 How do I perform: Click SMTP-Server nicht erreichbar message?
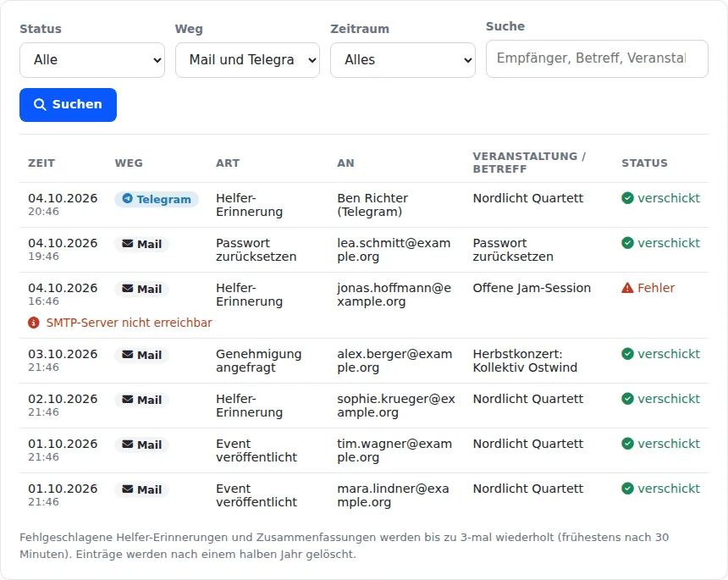click(129, 323)
